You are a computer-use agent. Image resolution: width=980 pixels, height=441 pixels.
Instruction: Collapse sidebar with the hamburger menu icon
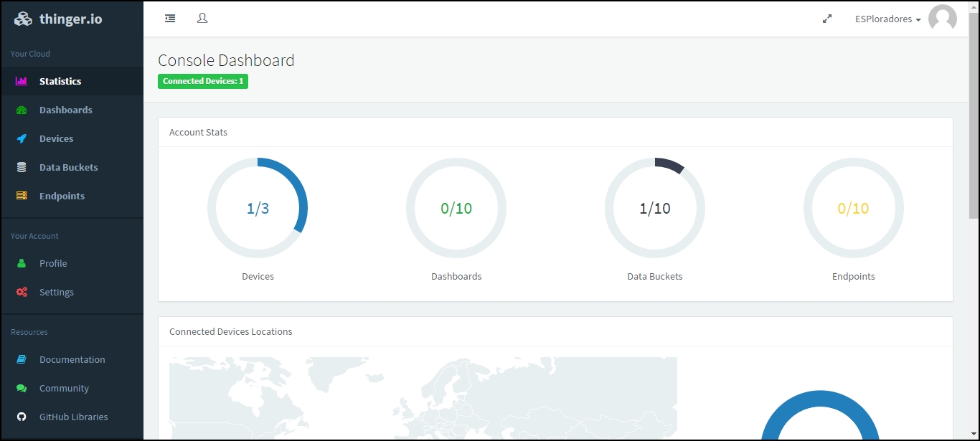tap(170, 19)
